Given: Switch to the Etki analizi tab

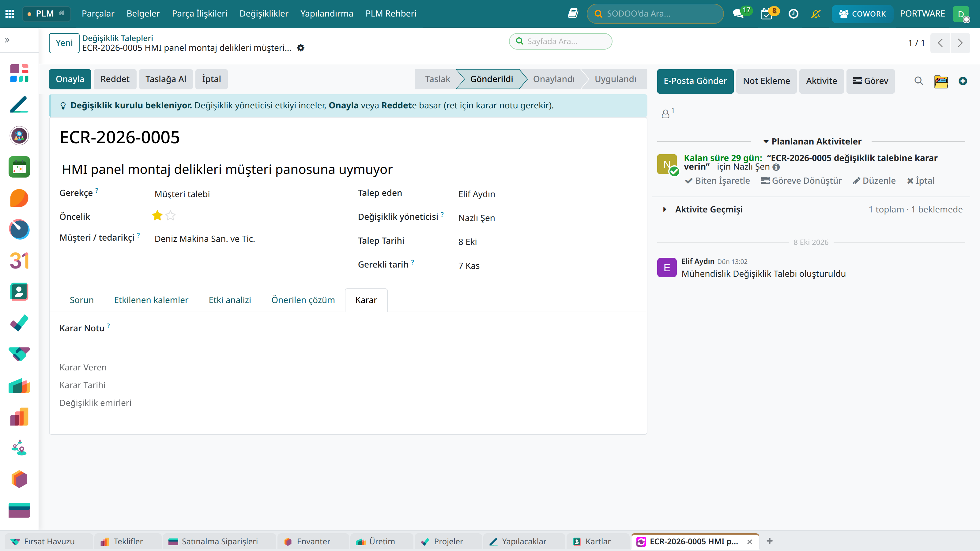Looking at the screenshot, I should coord(230,300).
